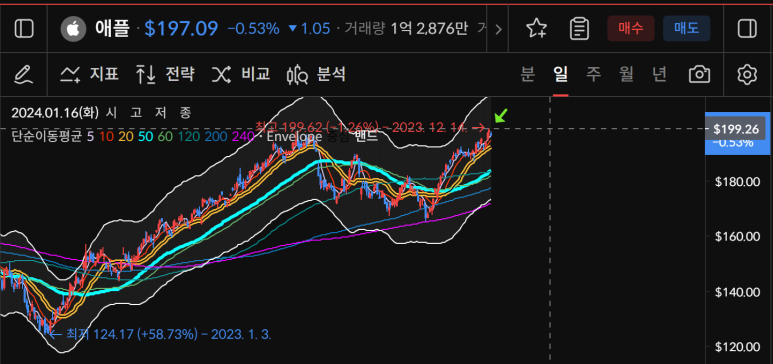The width and height of the screenshot is (773, 364).
Task: Select moving average period 5
Action: 91,137
